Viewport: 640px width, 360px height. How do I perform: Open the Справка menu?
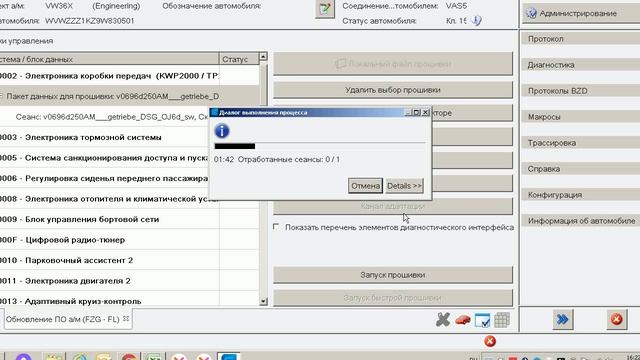coord(580,169)
